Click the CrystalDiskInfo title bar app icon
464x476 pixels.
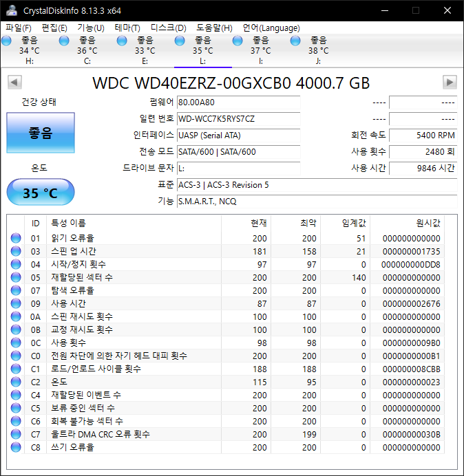coord(12,10)
